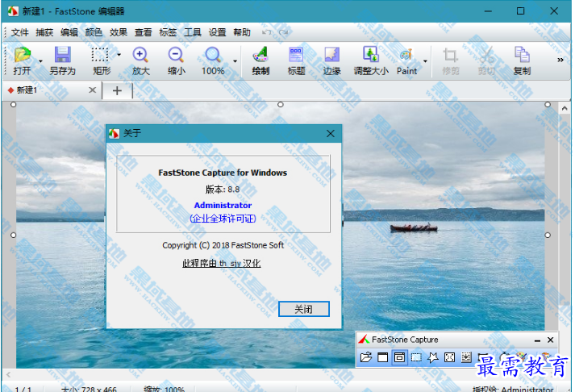
Task: Click horizontal scrollbar left arrow
Action: [8, 375]
